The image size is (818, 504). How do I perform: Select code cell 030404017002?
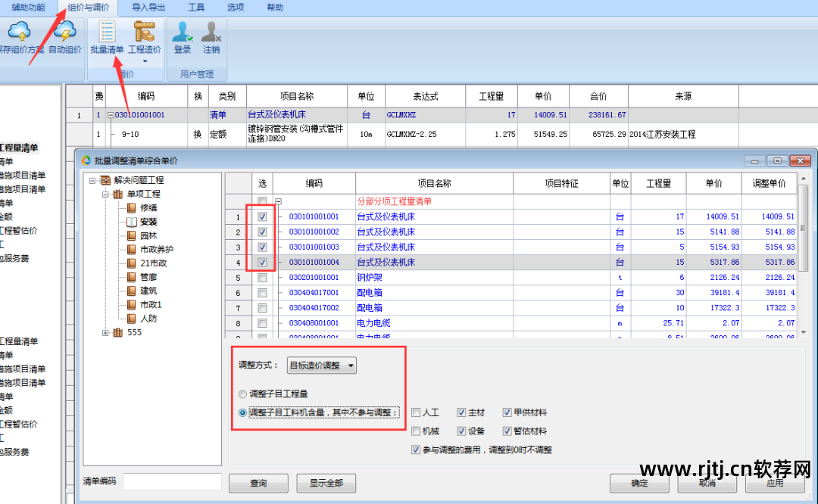(314, 308)
